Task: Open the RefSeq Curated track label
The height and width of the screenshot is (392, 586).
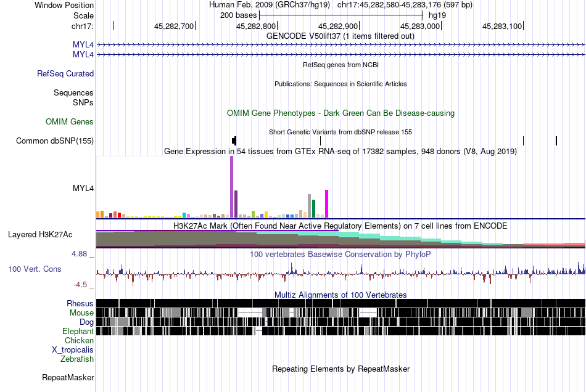Action: 65,73
